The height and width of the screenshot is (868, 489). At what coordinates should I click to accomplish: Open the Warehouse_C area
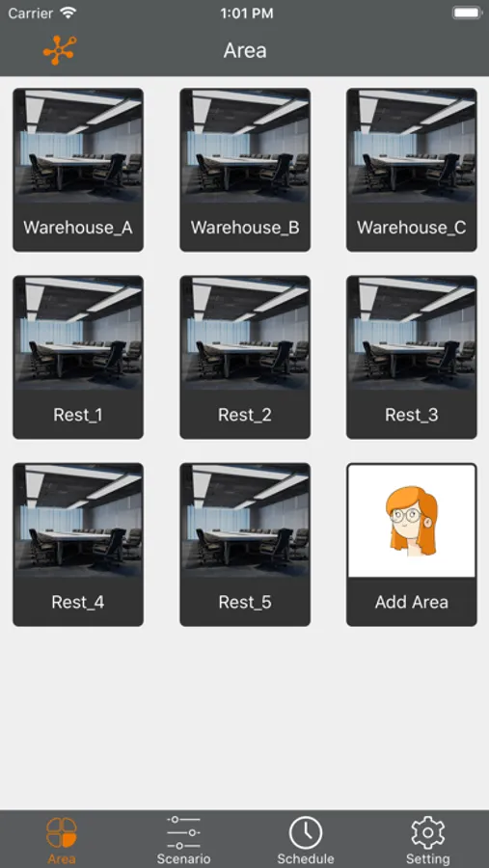point(412,170)
